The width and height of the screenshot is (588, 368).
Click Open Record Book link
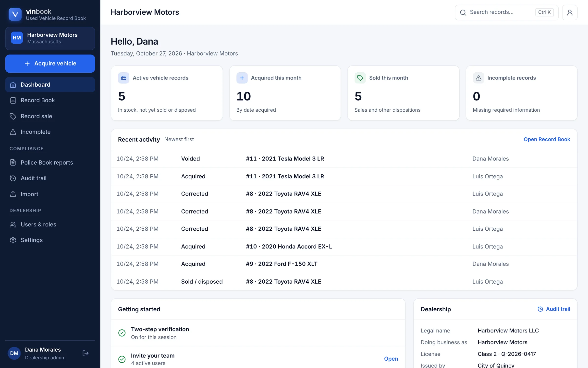point(547,139)
